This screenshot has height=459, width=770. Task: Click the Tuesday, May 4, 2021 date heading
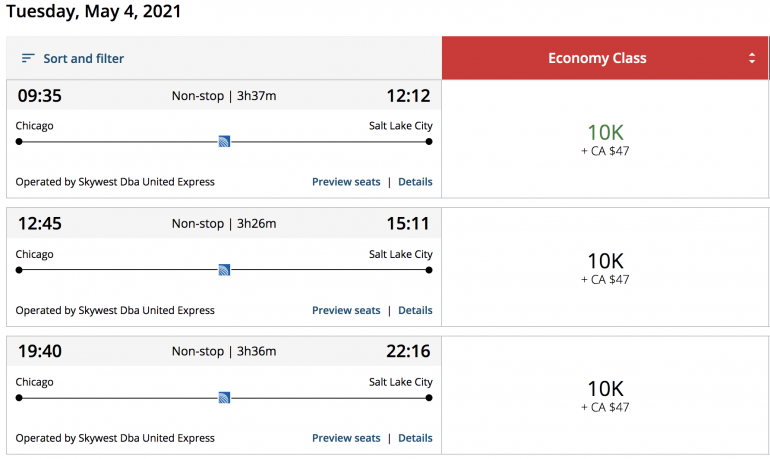click(94, 13)
